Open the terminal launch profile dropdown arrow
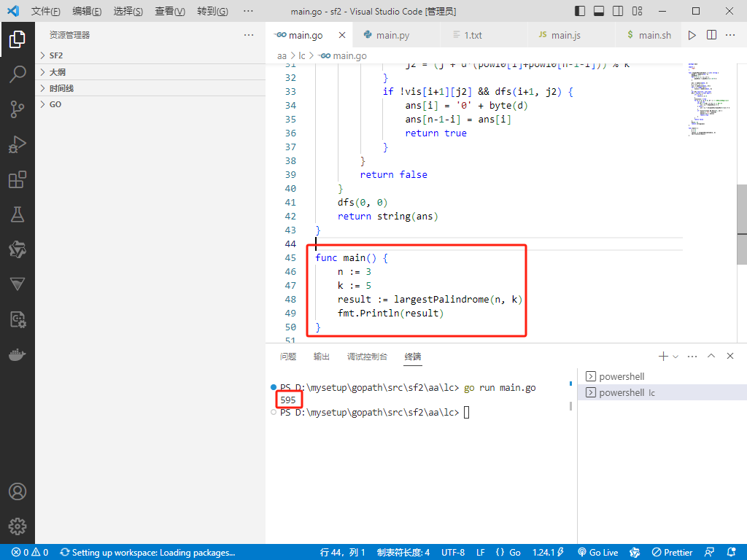Image resolution: width=747 pixels, height=560 pixels. click(x=676, y=356)
